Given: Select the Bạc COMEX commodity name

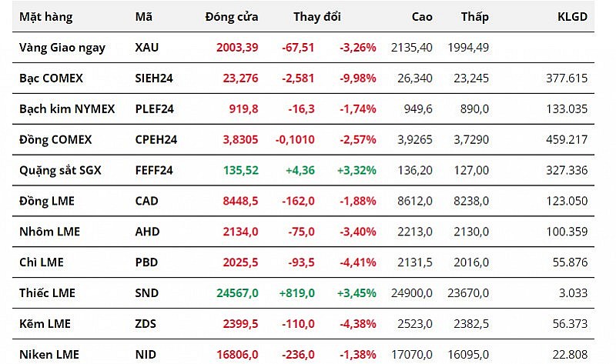Looking at the screenshot, I should pos(51,78).
